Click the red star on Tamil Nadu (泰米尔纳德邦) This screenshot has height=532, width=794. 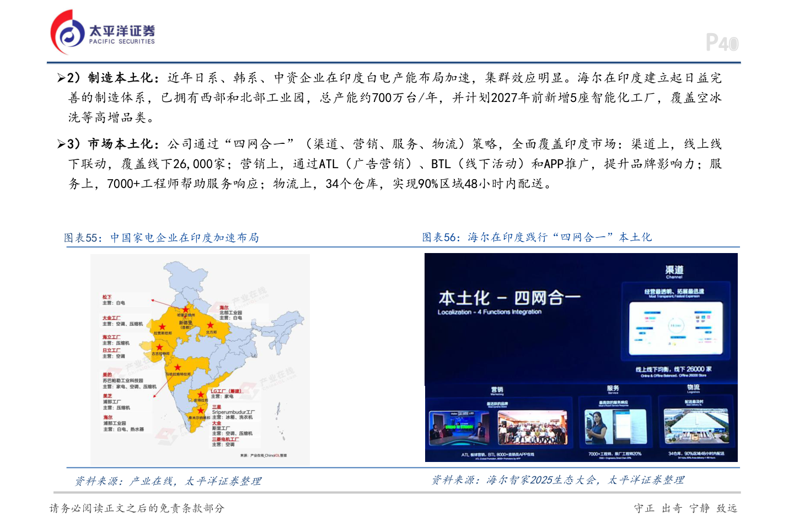click(201, 410)
